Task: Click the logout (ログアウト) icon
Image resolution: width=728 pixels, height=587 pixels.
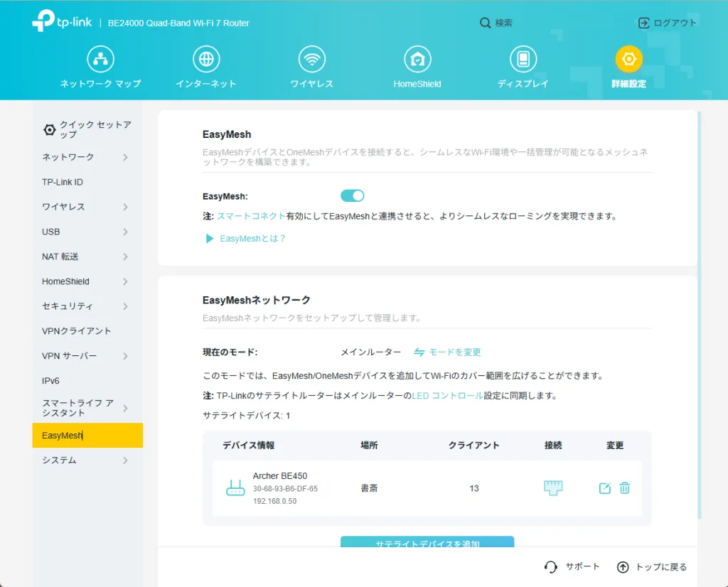Action: click(643, 23)
